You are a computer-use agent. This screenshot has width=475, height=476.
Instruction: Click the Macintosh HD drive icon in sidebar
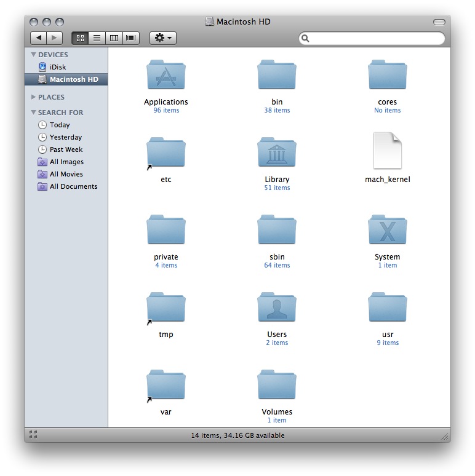tap(42, 79)
